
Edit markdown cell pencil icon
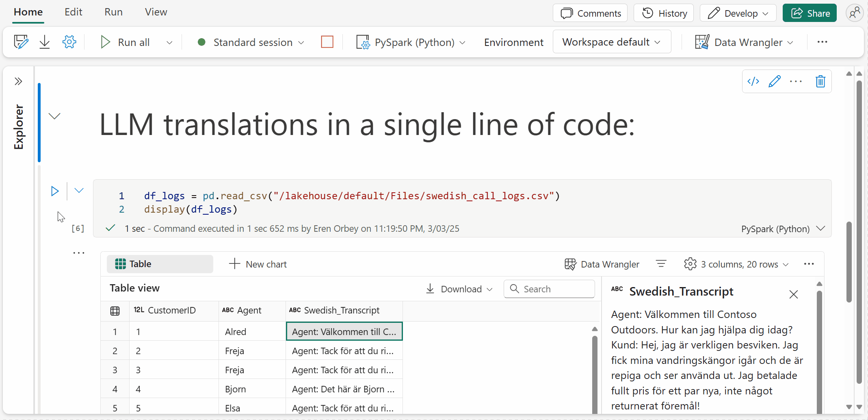pyautogui.click(x=775, y=81)
